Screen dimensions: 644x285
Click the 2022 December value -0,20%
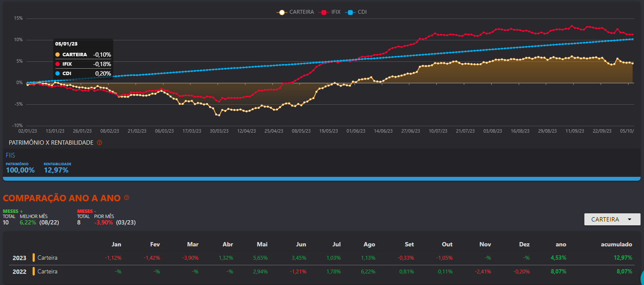coord(521,272)
